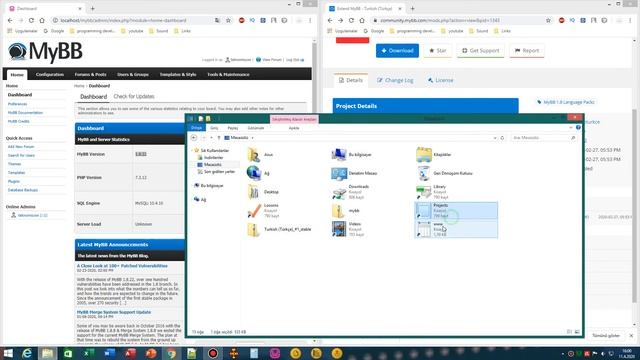
Task: Open Windows Start button
Action: pyautogui.click(x=8, y=353)
